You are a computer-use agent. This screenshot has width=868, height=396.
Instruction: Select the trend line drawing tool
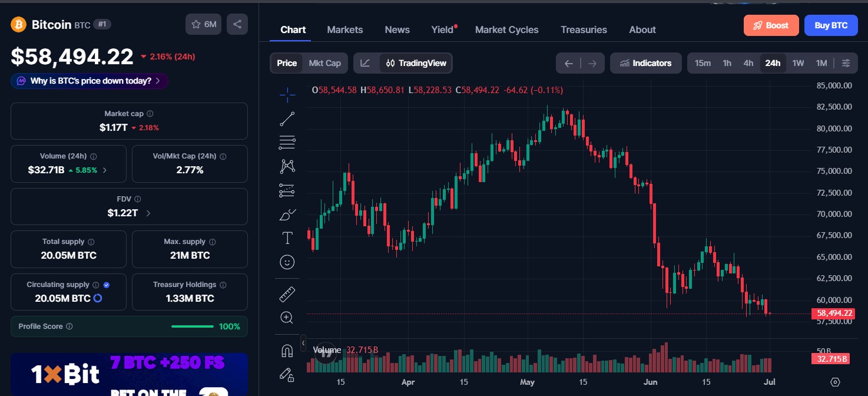point(287,118)
